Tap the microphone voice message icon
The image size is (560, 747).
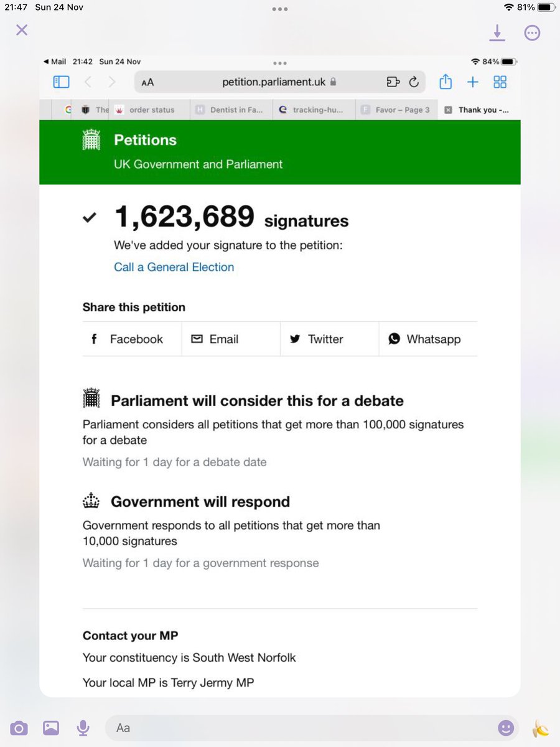[x=82, y=728]
